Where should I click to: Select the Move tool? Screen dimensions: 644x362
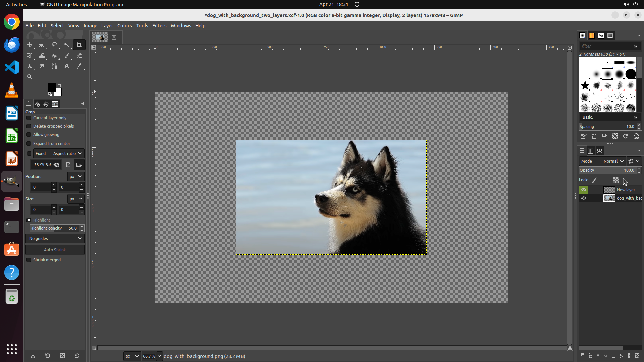pyautogui.click(x=30, y=45)
